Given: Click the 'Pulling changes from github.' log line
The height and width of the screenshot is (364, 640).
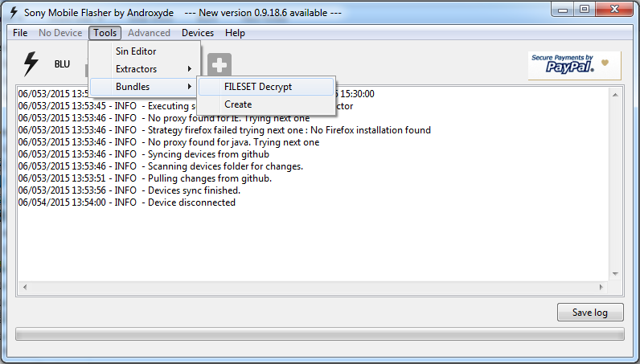Looking at the screenshot, I should click(x=145, y=178).
